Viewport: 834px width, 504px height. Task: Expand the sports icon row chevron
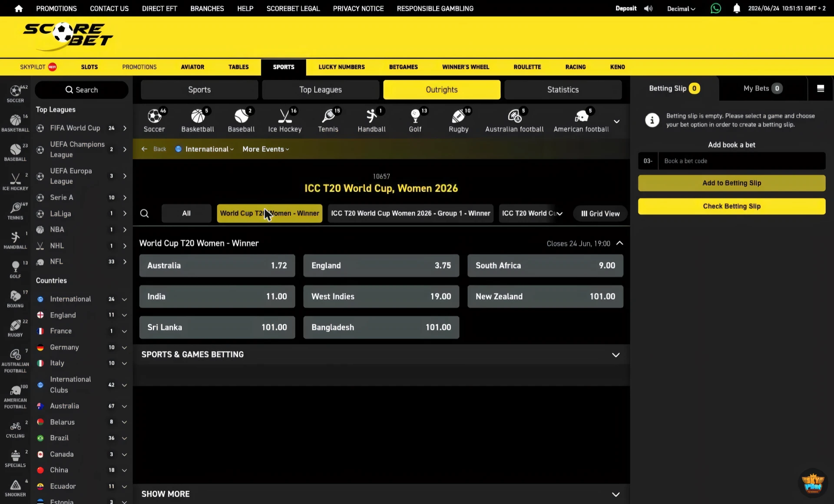tap(616, 122)
